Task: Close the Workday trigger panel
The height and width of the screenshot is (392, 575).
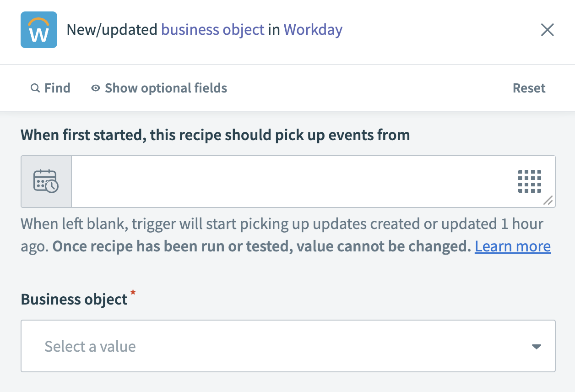Action: tap(548, 30)
